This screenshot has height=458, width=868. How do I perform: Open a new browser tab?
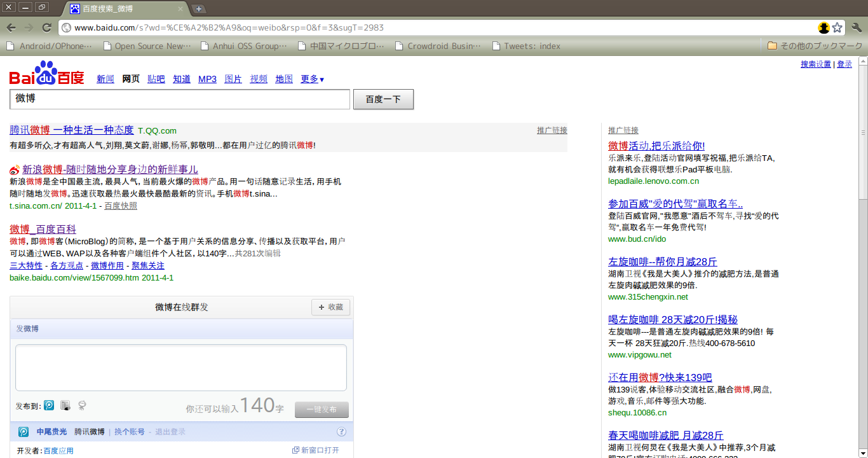(199, 8)
